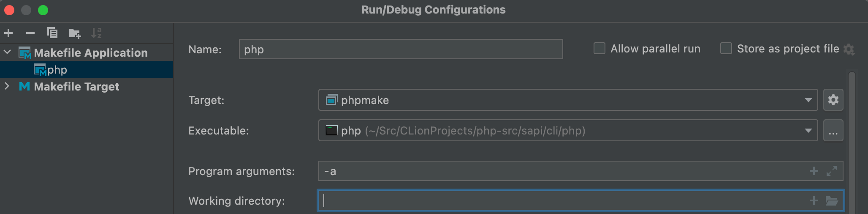
Task: Click the Makefile Application group icon
Action: click(x=25, y=53)
